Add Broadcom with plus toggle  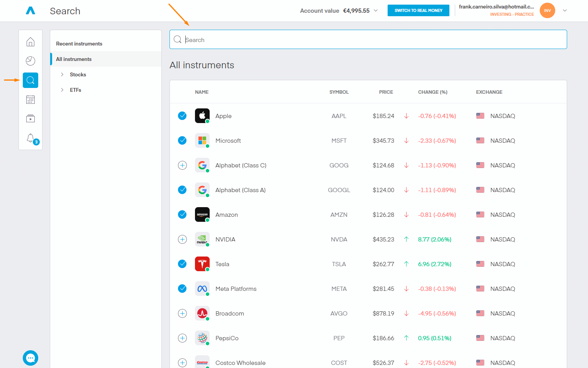182,313
